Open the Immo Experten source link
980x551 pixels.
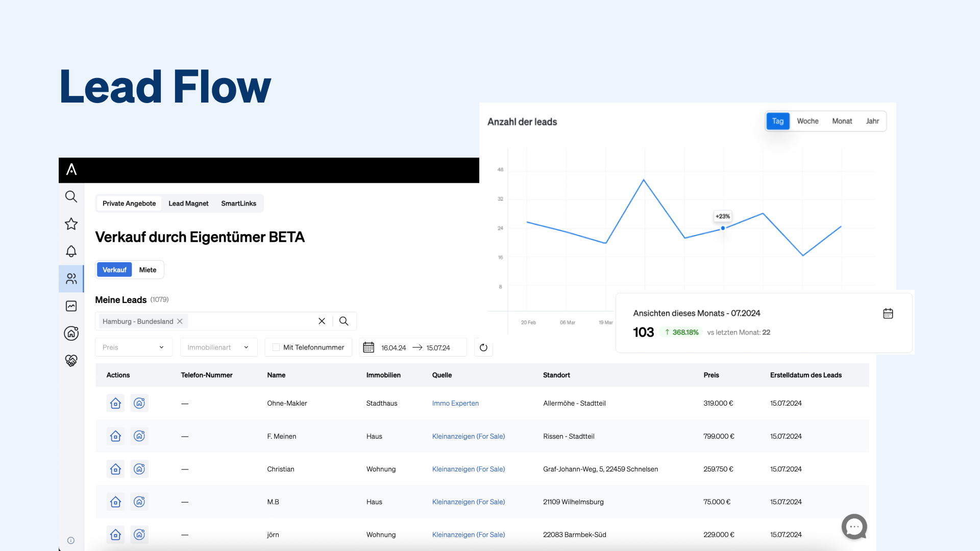455,403
